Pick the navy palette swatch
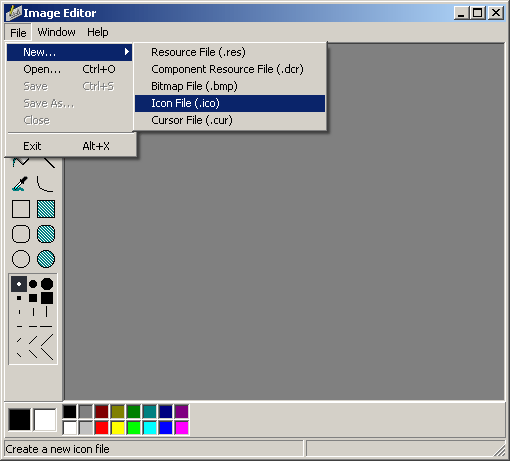 [x=166, y=412]
